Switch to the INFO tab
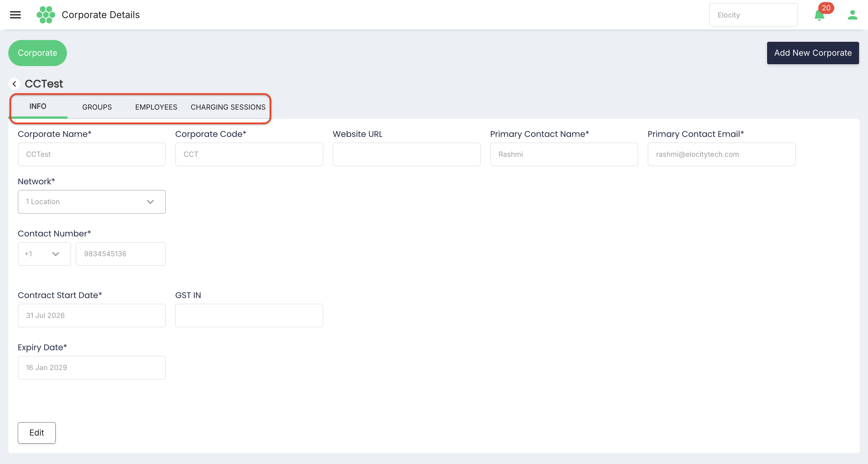 click(38, 107)
